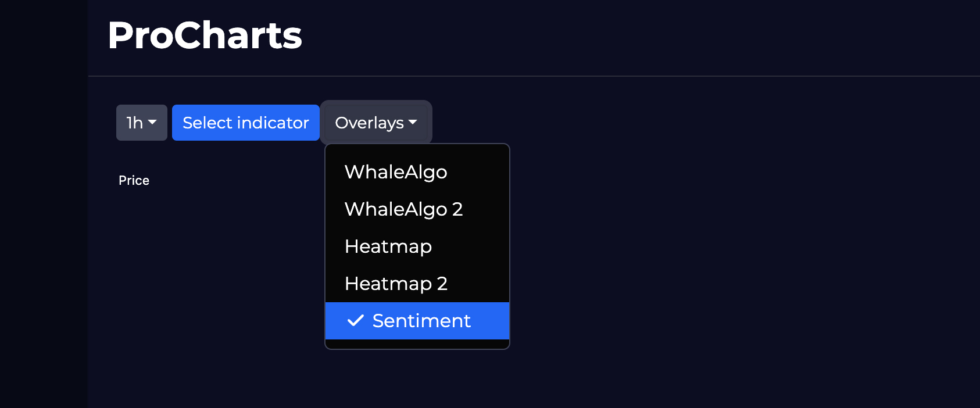
Task: Choose WhaleAlgo from the overlays list
Action: (396, 172)
